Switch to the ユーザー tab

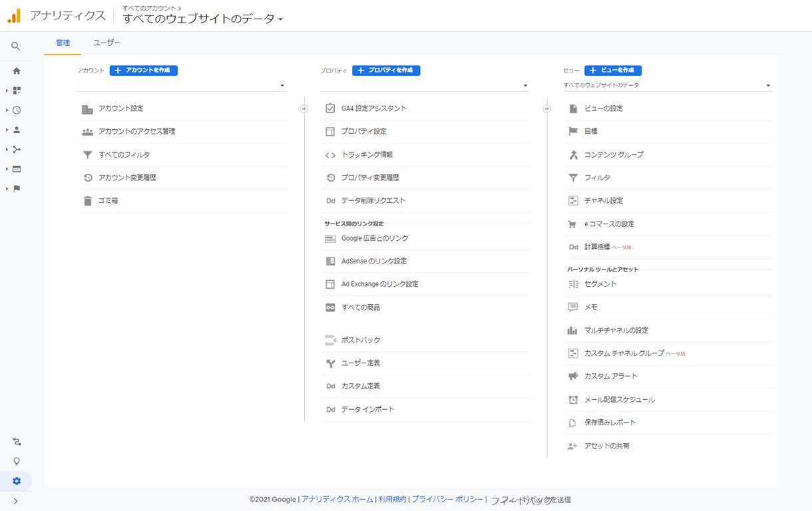[106, 43]
